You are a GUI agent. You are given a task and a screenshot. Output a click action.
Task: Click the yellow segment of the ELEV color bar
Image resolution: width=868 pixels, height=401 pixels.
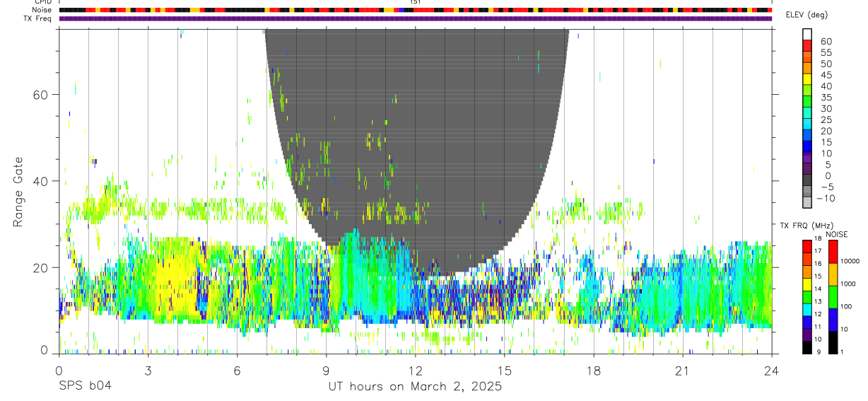[x=807, y=81]
